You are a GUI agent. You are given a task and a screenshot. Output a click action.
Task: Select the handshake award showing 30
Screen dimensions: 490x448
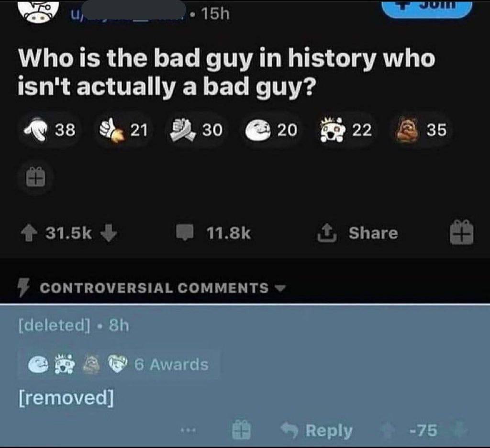pos(197,130)
